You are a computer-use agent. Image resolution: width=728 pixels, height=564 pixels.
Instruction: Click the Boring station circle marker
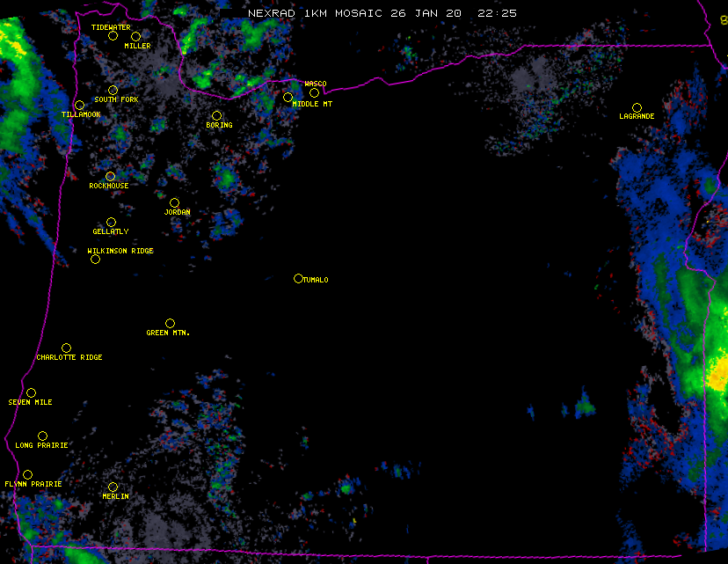216,115
